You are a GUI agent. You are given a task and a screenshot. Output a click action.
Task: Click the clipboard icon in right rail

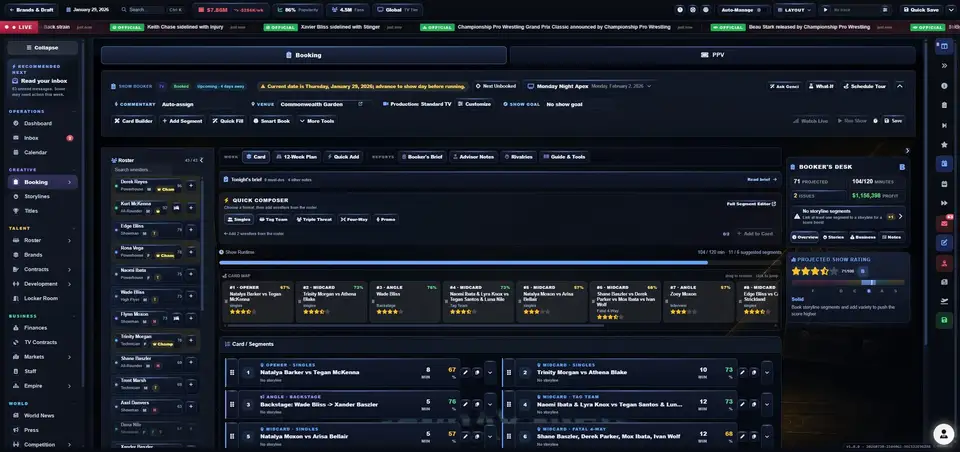[944, 105]
